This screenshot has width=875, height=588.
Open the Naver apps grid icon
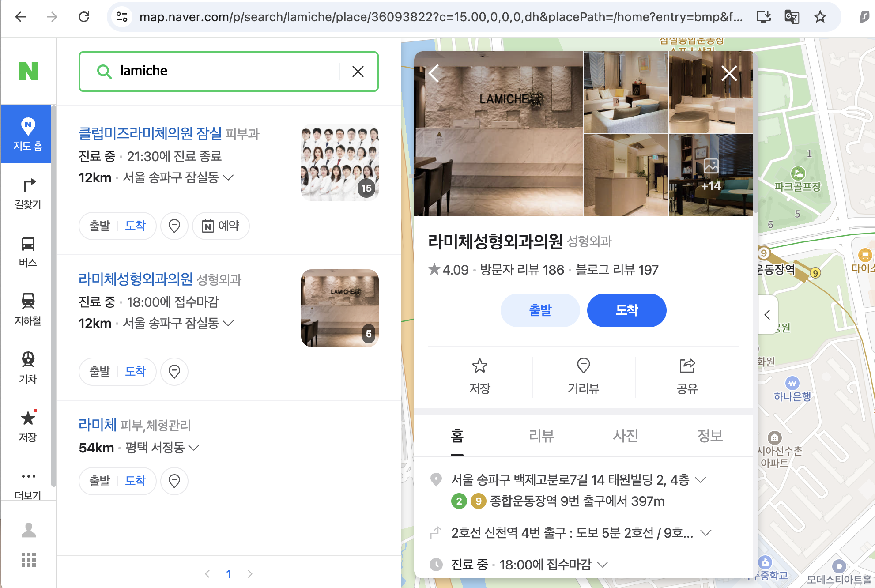pyautogui.click(x=29, y=560)
